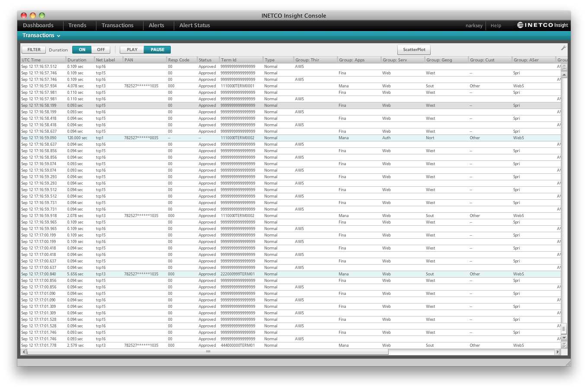
Task: Open the Alert Status tab
Action: (x=195, y=26)
